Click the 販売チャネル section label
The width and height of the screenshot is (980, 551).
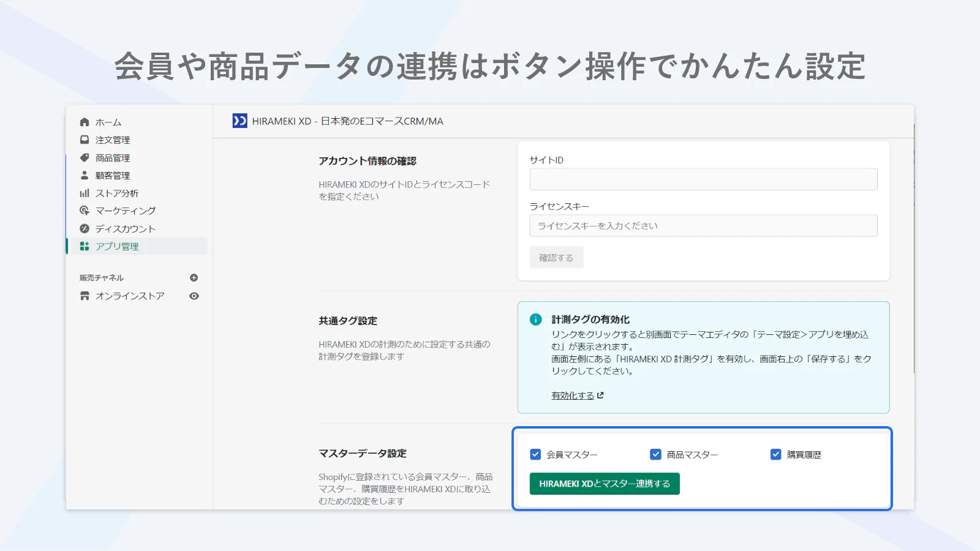(x=102, y=277)
